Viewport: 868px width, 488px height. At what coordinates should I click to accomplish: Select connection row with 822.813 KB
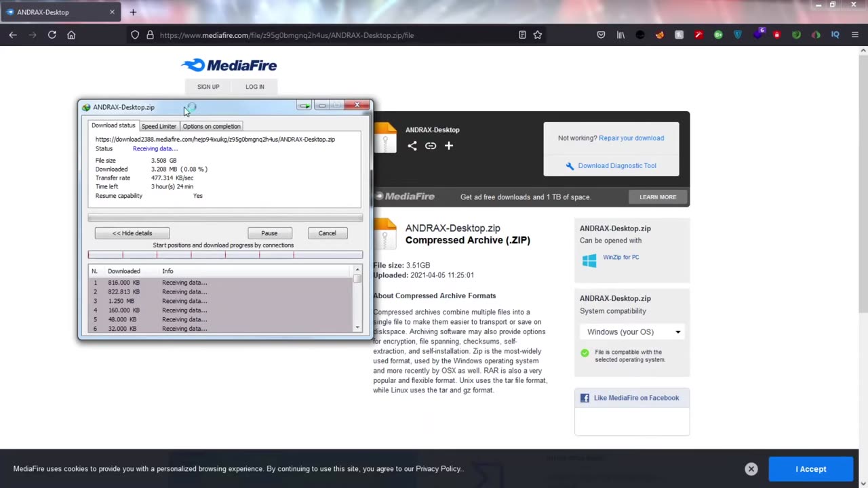pyautogui.click(x=220, y=292)
